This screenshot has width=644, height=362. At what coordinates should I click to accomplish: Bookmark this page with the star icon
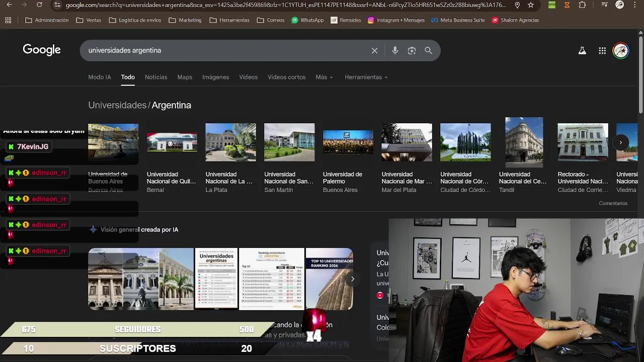[531, 5]
